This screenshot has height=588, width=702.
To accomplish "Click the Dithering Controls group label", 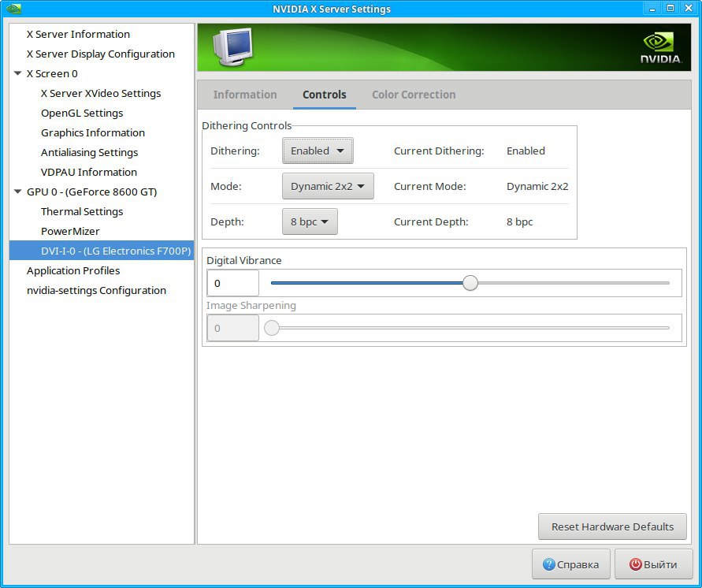I will point(247,125).
